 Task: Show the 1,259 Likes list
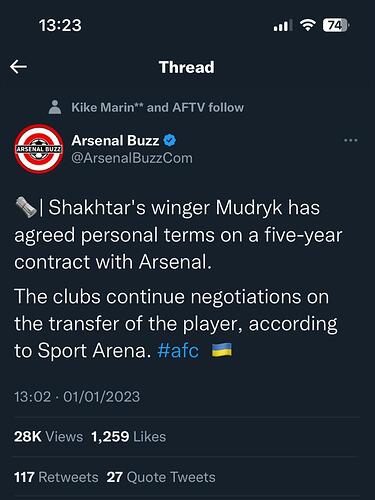coord(128,437)
